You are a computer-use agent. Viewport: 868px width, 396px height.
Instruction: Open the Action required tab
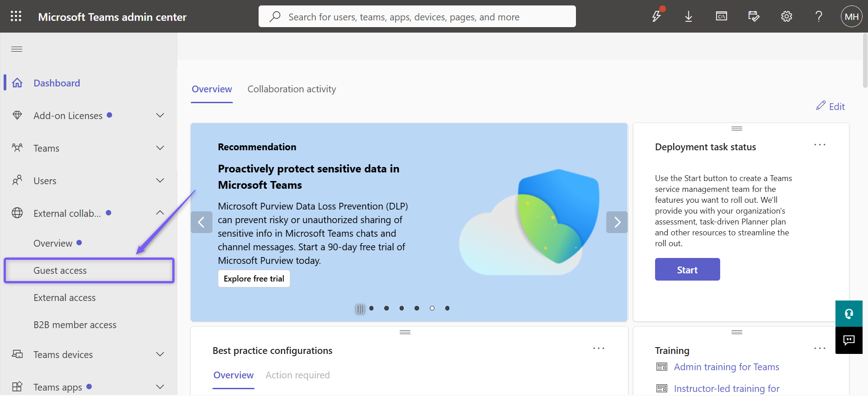297,375
